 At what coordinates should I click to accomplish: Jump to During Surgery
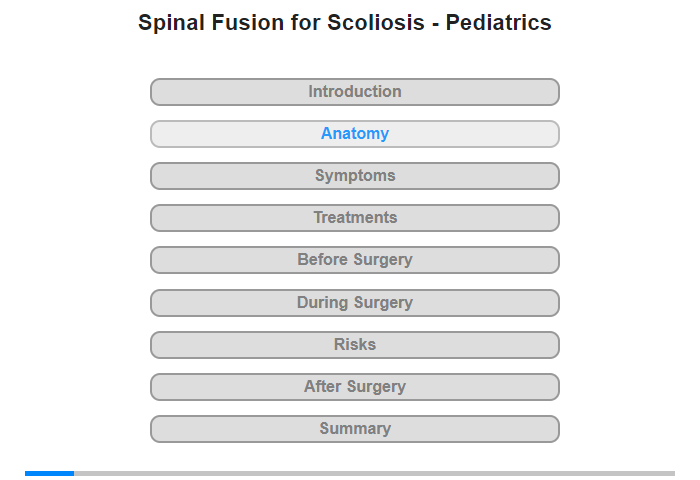(354, 303)
